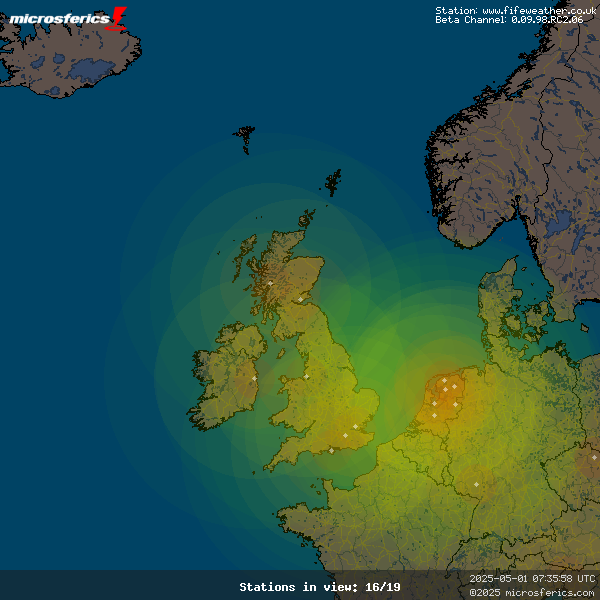Click the station marker on Ireland's east coast
The width and height of the screenshot is (600, 600).
click(x=254, y=378)
